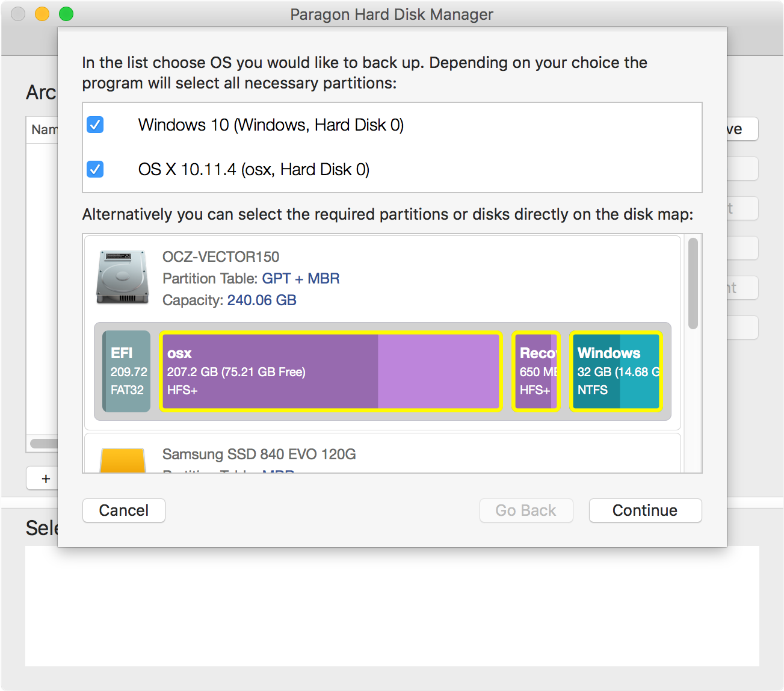Click the green zoom window button
This screenshot has width=784, height=691.
click(66, 14)
